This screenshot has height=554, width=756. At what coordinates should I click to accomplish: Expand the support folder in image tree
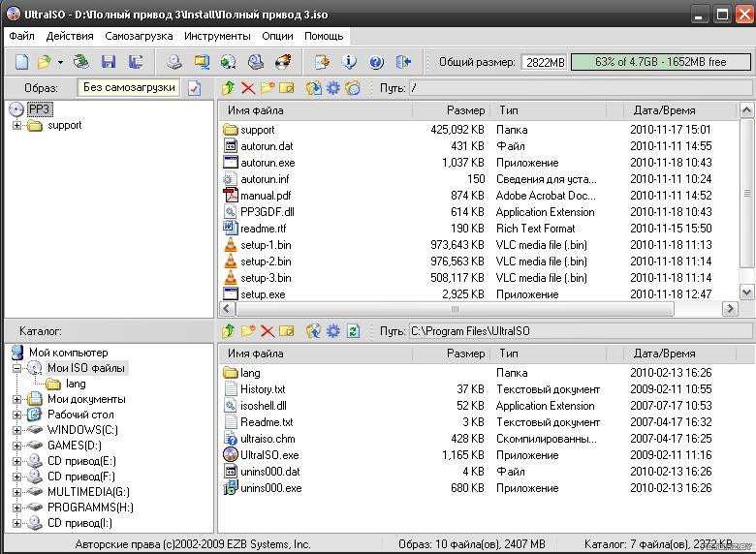[x=16, y=125]
